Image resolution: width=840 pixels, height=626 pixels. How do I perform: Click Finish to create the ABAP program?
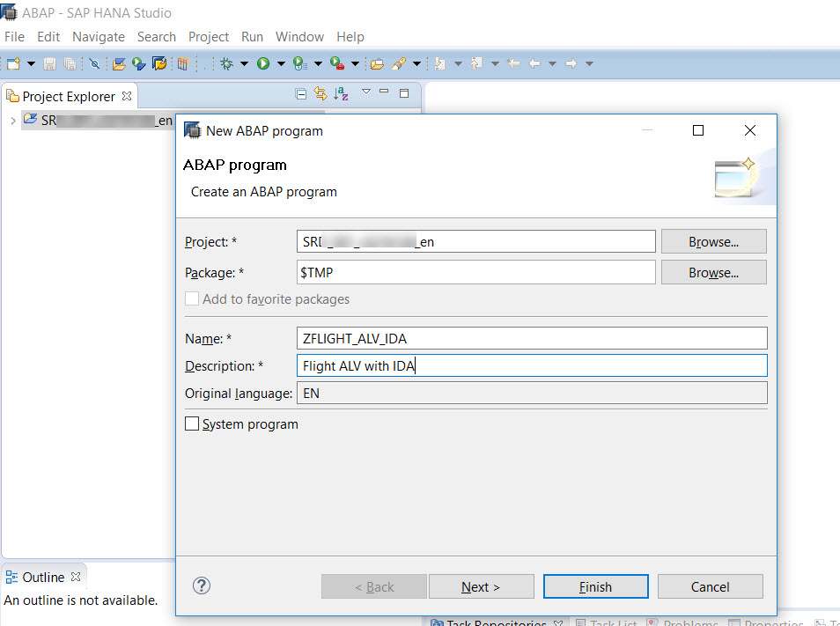[595, 585]
